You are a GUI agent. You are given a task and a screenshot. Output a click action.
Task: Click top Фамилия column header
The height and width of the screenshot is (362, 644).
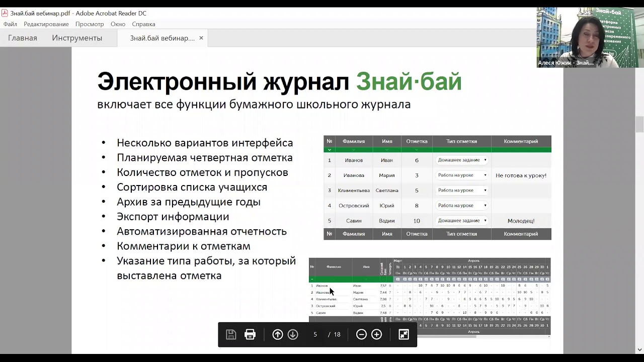pyautogui.click(x=354, y=141)
